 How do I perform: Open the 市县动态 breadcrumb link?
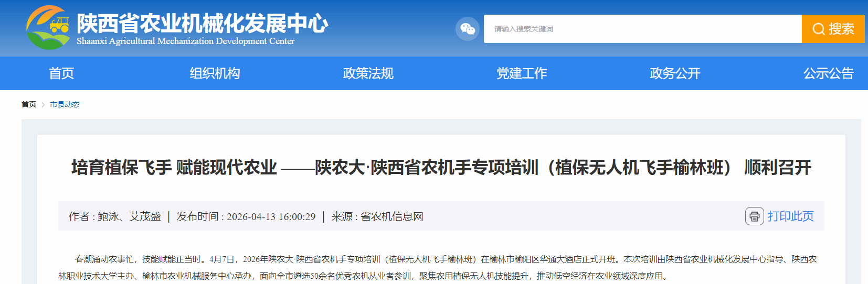tap(65, 105)
